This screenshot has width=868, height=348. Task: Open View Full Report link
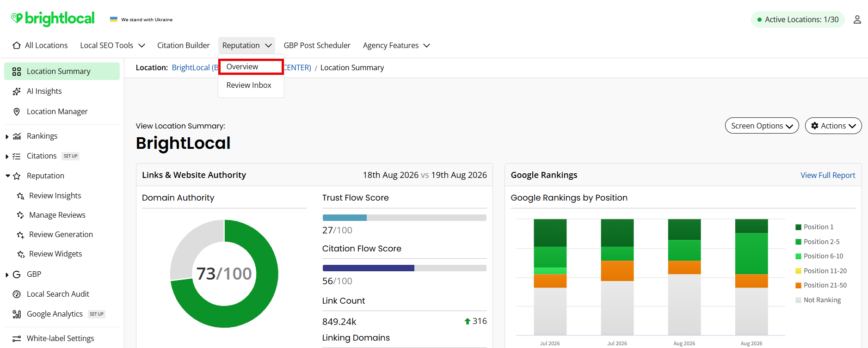pos(828,175)
